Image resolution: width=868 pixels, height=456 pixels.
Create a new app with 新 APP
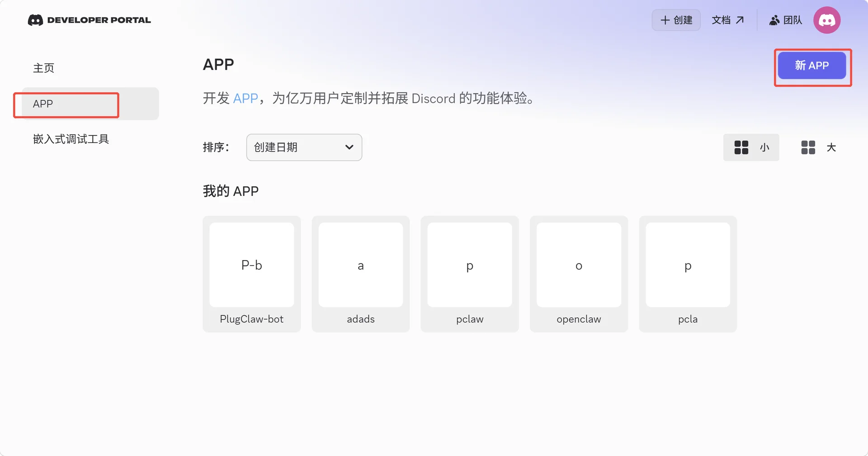(812, 66)
